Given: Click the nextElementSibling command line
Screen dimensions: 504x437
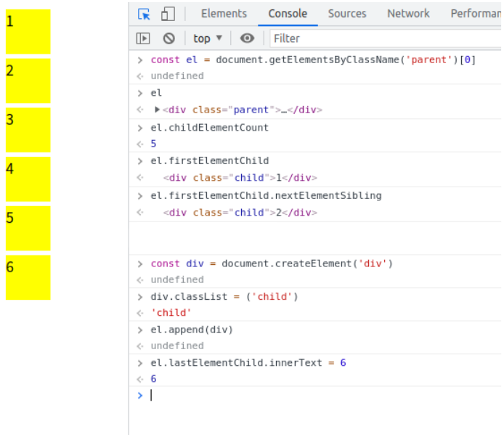Looking at the screenshot, I should tap(266, 195).
